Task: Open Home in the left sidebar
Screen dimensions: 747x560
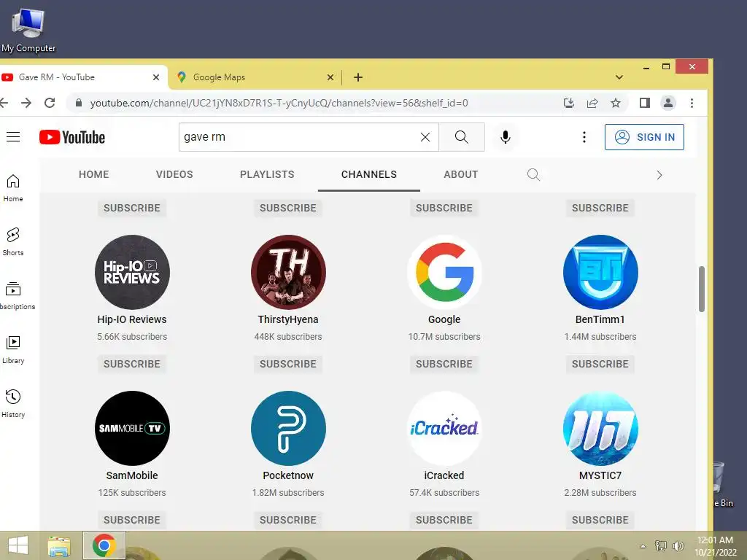Action: coord(13,187)
